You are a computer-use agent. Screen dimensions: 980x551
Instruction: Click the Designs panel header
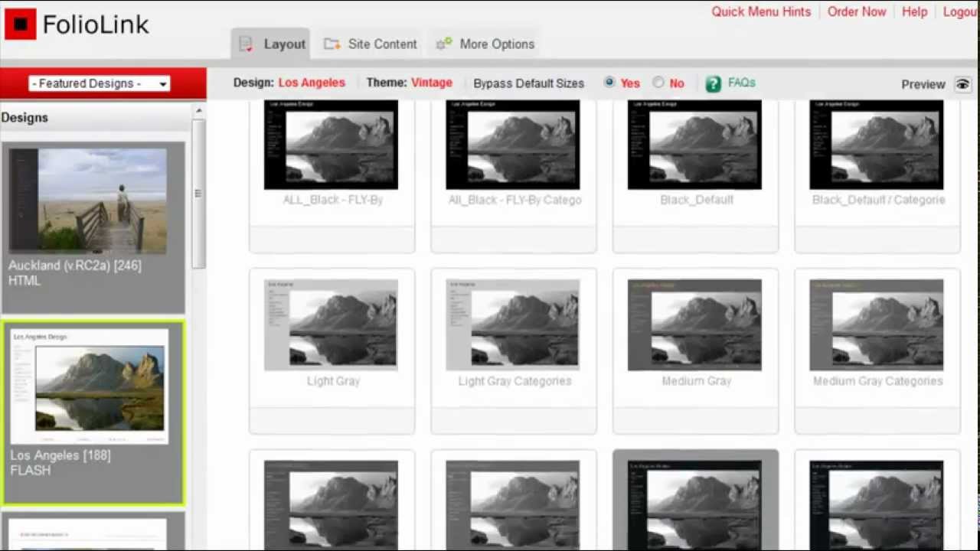point(96,118)
